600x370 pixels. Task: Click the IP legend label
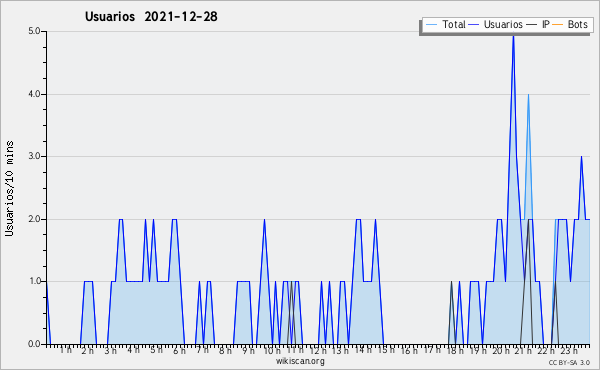point(546,24)
